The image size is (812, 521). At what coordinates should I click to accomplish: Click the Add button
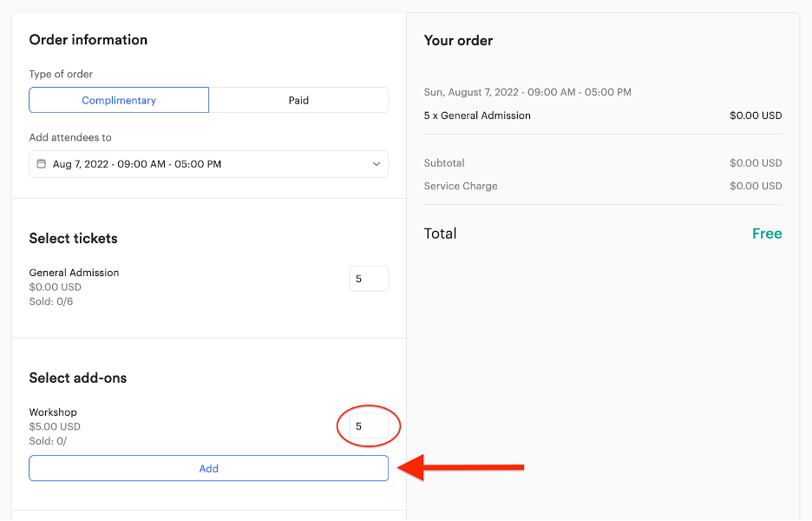point(209,468)
